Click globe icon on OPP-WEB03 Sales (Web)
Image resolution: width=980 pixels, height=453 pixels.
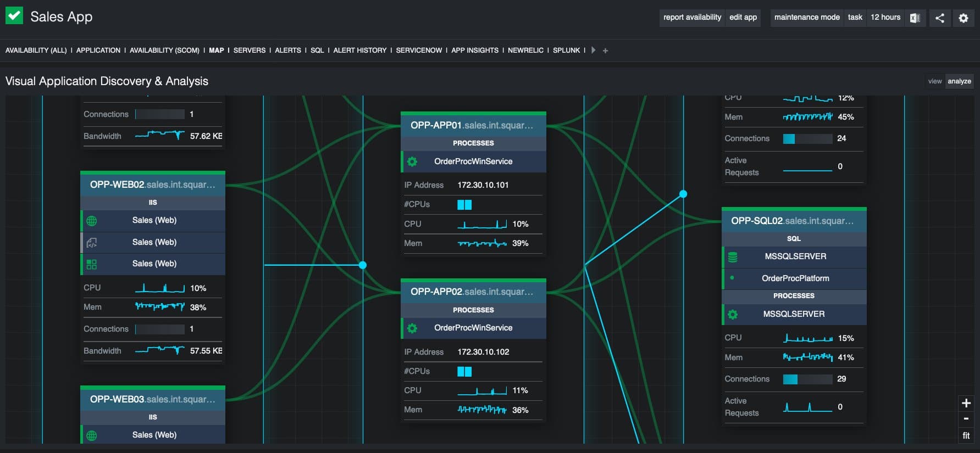[x=92, y=435]
